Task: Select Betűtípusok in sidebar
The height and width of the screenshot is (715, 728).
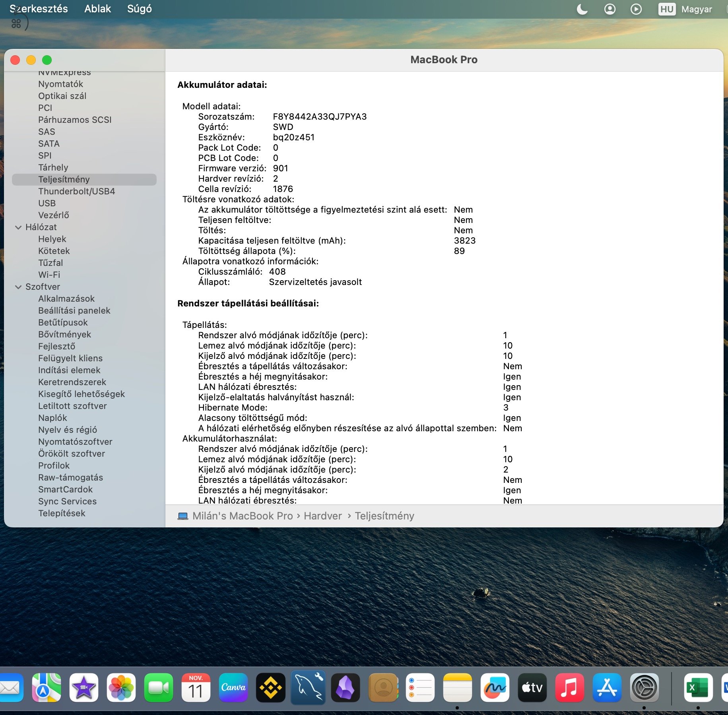Action: (63, 323)
